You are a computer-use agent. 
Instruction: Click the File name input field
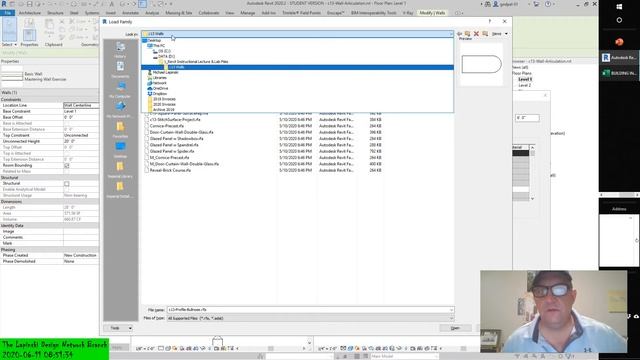307,310
